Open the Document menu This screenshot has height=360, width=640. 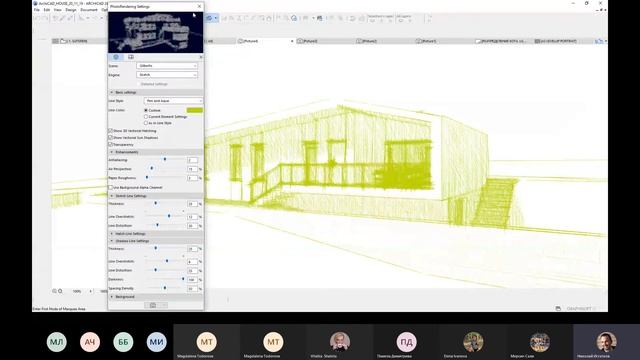[x=89, y=10]
